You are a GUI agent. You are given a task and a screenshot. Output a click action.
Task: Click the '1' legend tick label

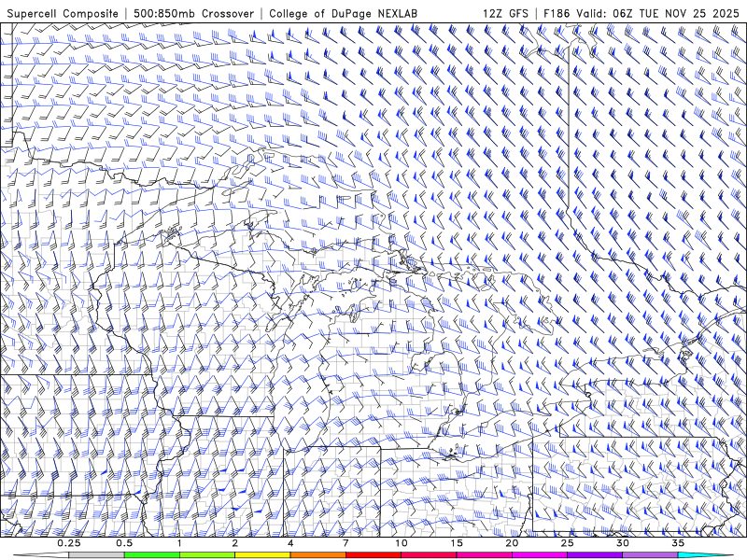(x=179, y=543)
